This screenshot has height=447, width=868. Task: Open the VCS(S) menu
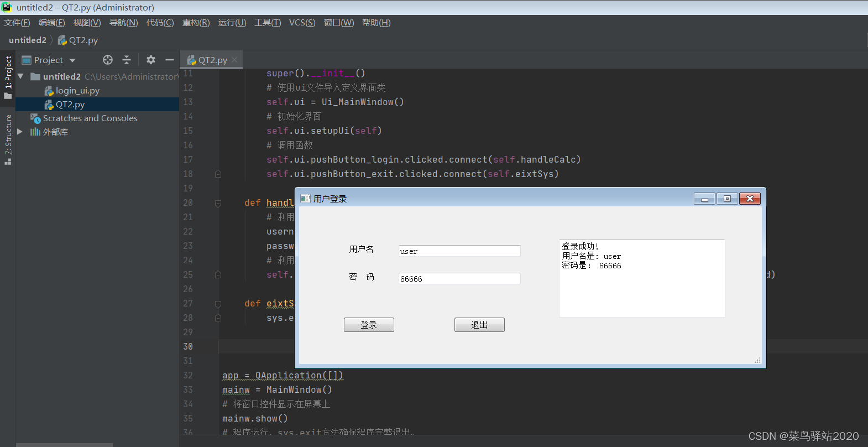[x=302, y=23]
